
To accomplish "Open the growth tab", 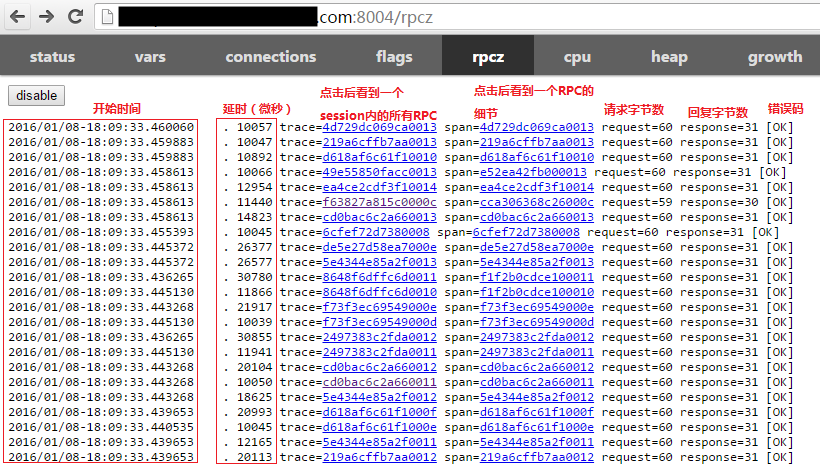I will [x=774, y=57].
